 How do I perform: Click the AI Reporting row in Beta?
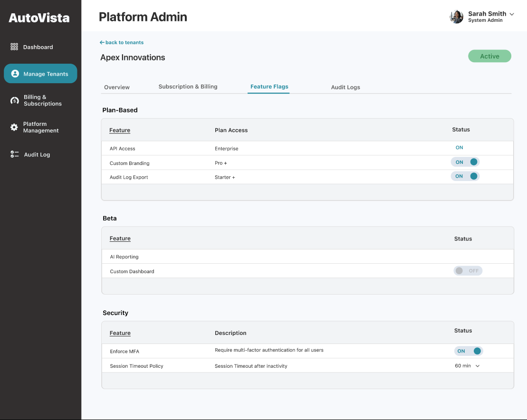tap(125, 257)
